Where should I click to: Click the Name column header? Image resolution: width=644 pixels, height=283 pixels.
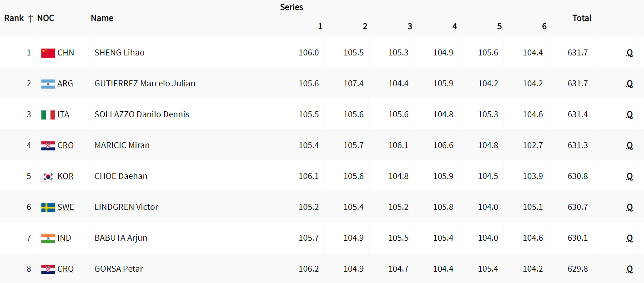click(x=102, y=18)
